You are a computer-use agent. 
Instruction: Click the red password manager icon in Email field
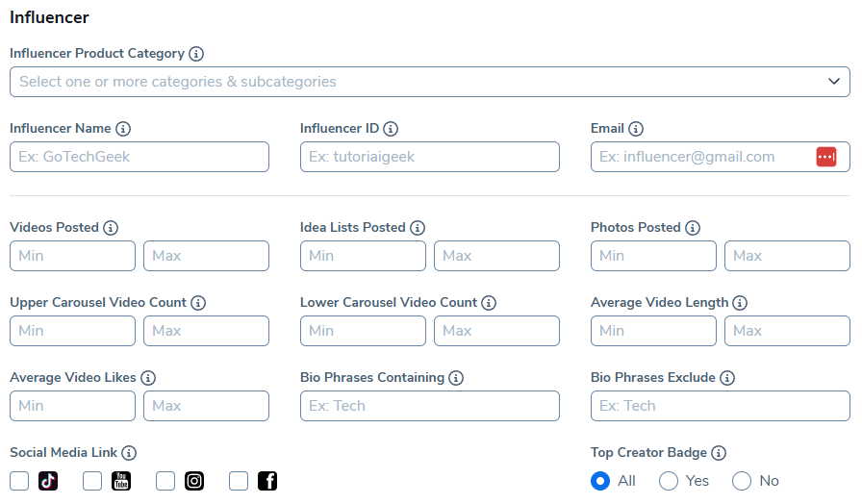pos(825,157)
